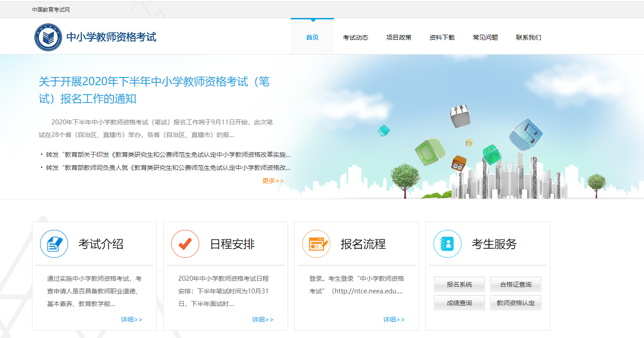Click the 中小学教师资格考试 site title
644x338 pixels.
pyautogui.click(x=111, y=37)
